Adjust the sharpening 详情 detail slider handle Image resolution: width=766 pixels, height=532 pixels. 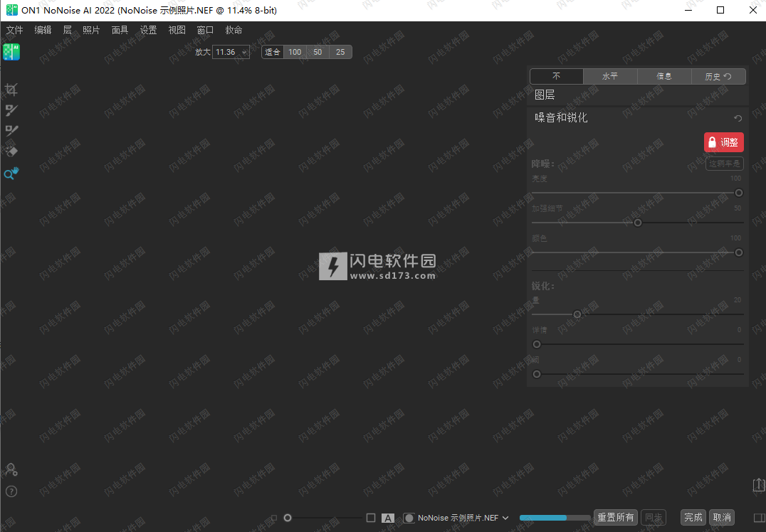coord(536,344)
